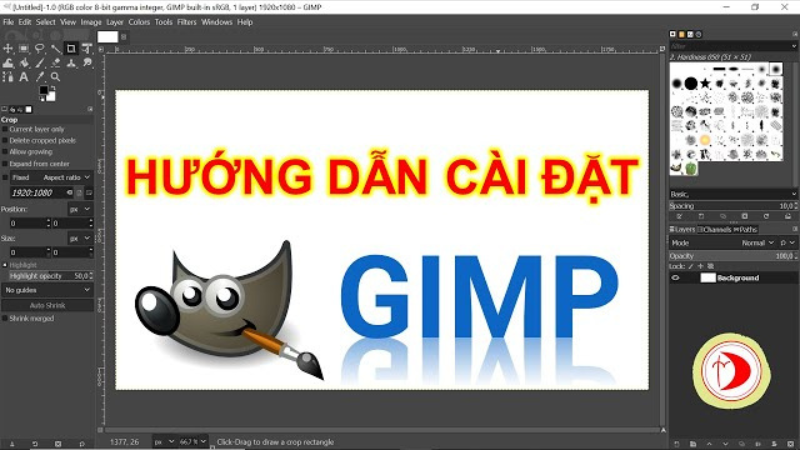Select the Fuzzy Select wand tool

[x=56, y=47]
